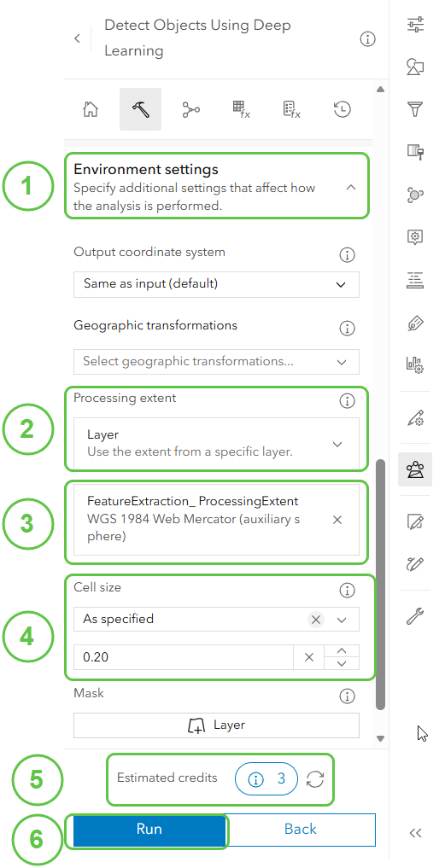Open the Processing extent Layer dropdown
This screenshot has height=868, width=445.
point(216,444)
